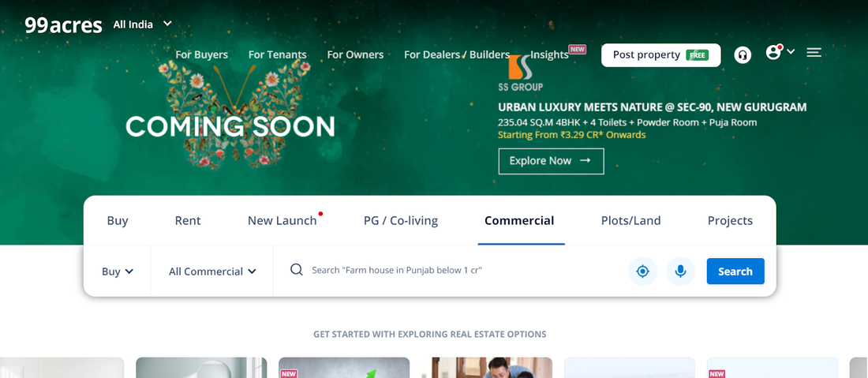Open the Insights menu

click(549, 54)
